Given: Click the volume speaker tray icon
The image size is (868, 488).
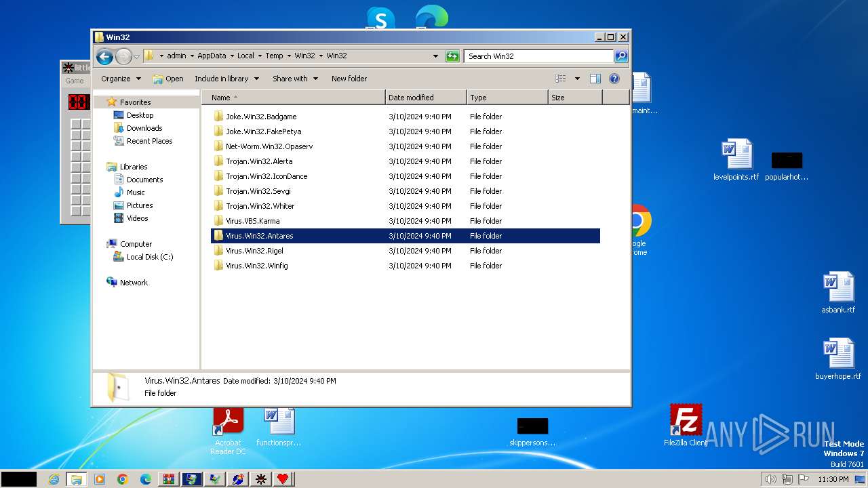Looking at the screenshot, I should tap(770, 479).
